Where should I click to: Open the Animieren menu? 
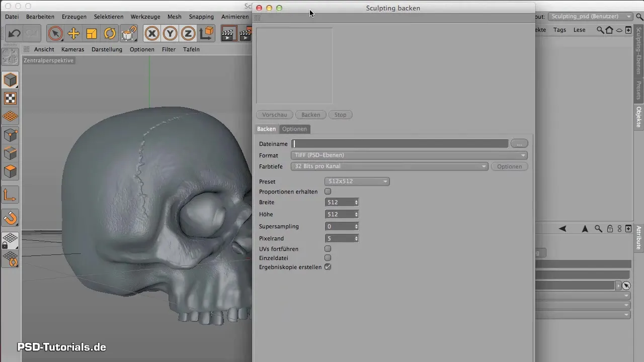pyautogui.click(x=235, y=17)
